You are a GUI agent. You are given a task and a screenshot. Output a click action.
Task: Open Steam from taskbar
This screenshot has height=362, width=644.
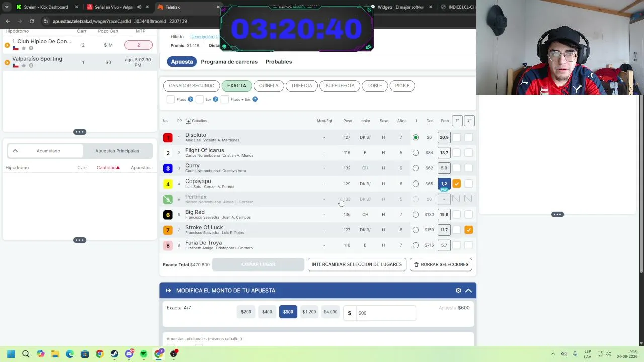click(114, 354)
